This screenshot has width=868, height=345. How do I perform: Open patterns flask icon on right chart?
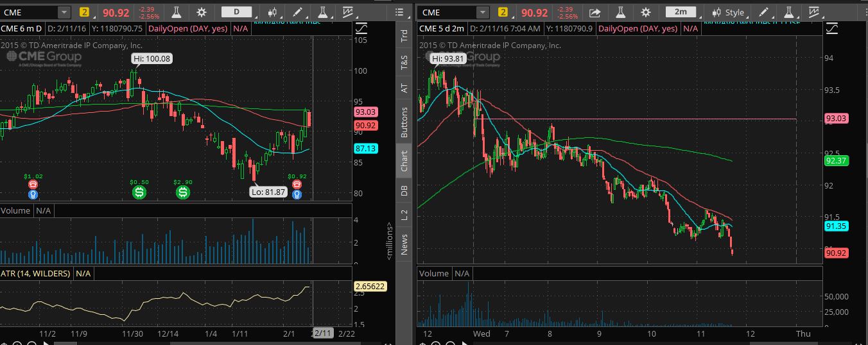coord(789,12)
